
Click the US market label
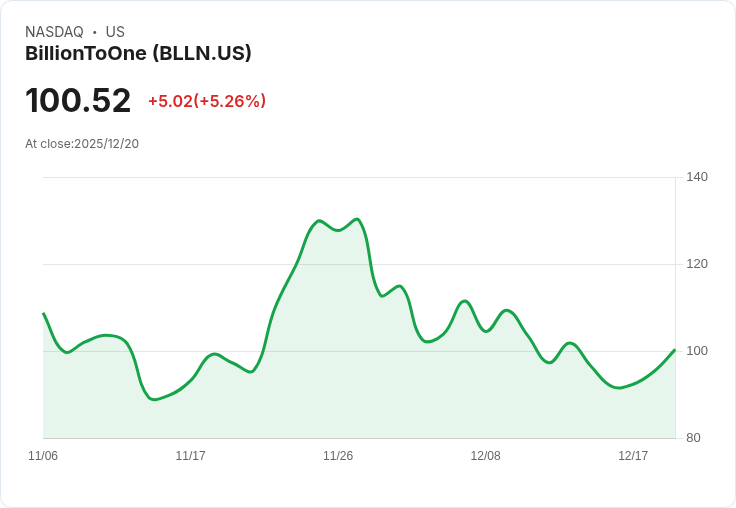(x=115, y=32)
